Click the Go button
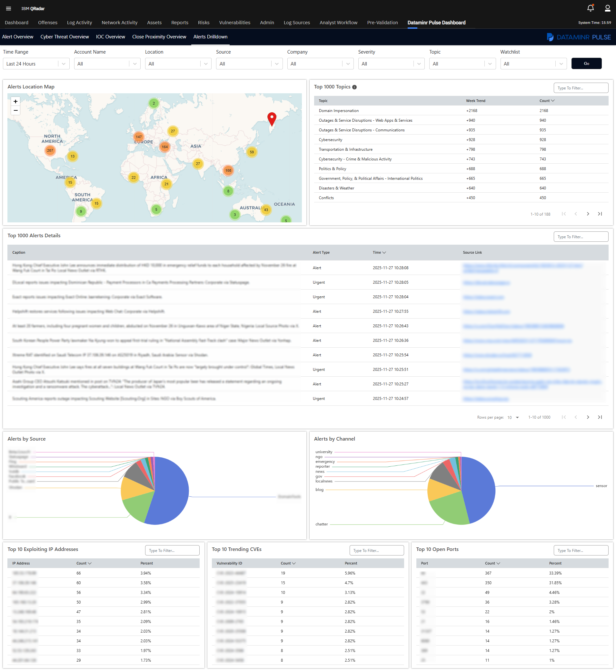This screenshot has height=672, width=616. (x=586, y=63)
